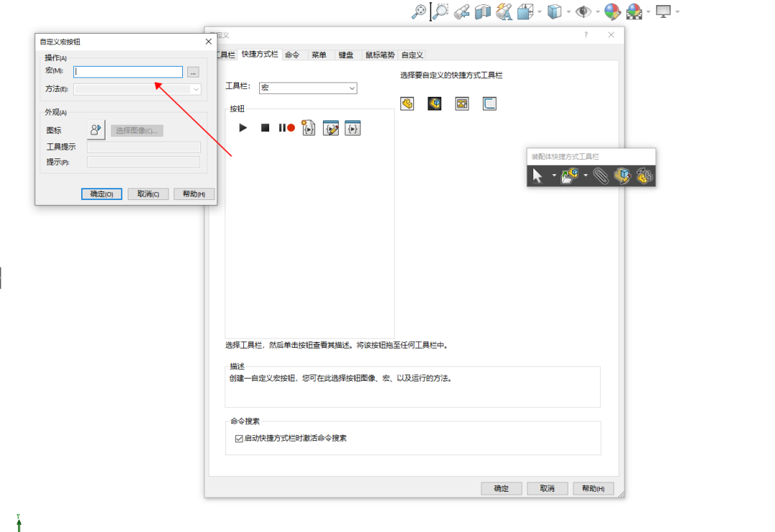Select the Edit Macro icon
775x532 pixels.
point(330,128)
